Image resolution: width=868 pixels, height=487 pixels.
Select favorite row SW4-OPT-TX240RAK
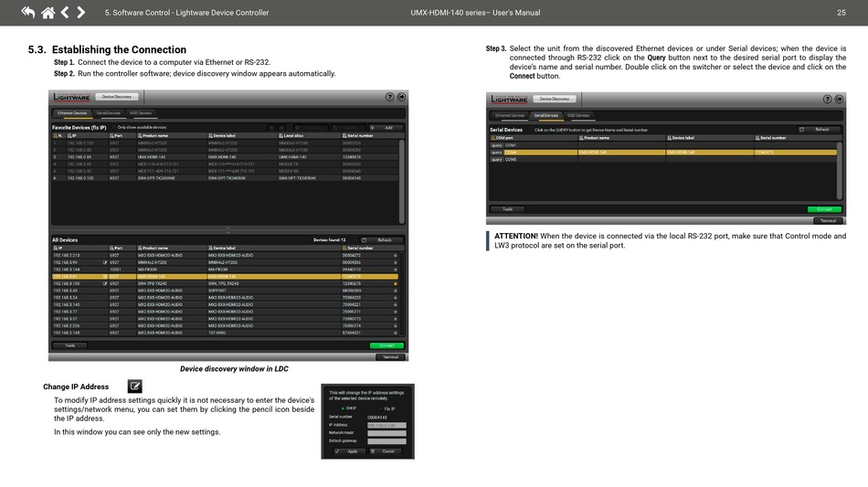click(x=225, y=178)
